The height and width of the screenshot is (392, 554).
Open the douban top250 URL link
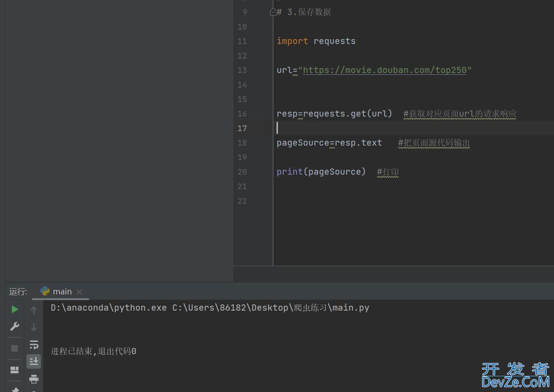385,70
